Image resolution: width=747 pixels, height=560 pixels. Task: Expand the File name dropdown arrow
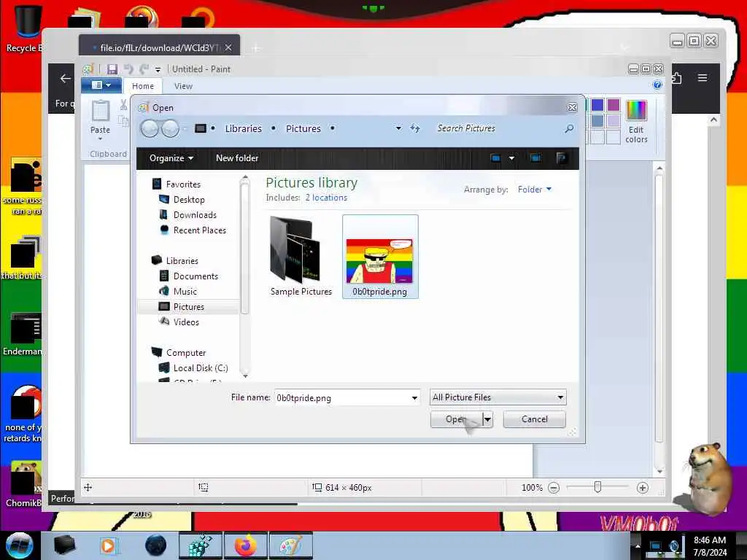click(414, 397)
